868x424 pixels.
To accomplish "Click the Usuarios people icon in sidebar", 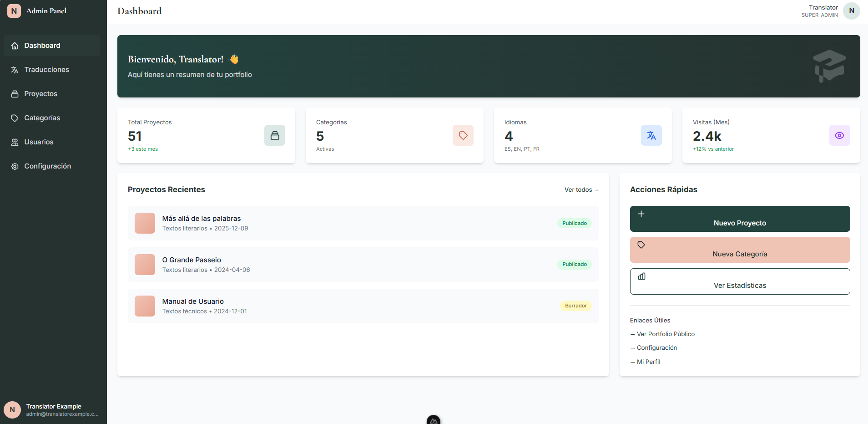I will [15, 142].
